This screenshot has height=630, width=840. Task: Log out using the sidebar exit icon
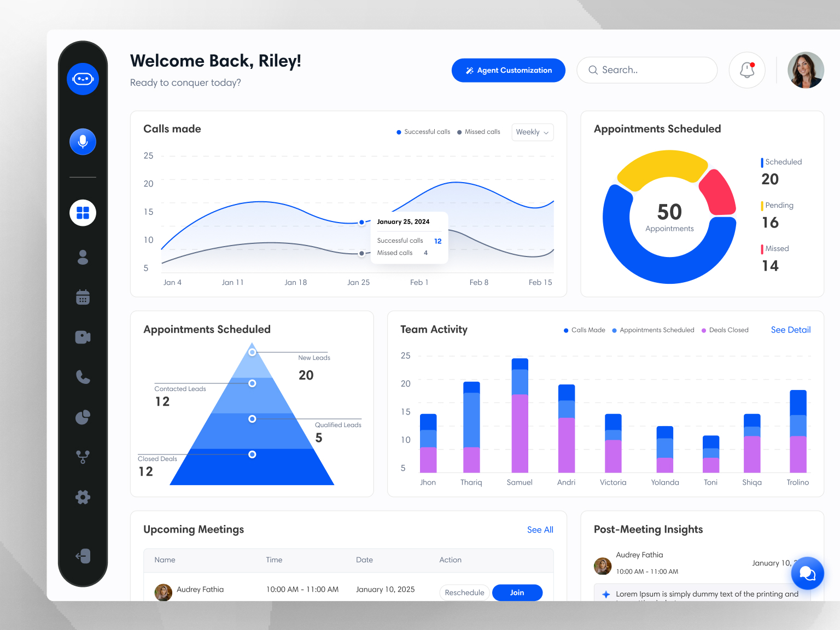(83, 556)
